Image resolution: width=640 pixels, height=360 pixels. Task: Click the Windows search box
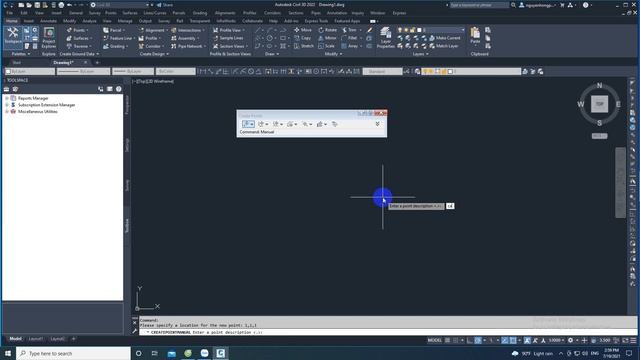point(73,353)
